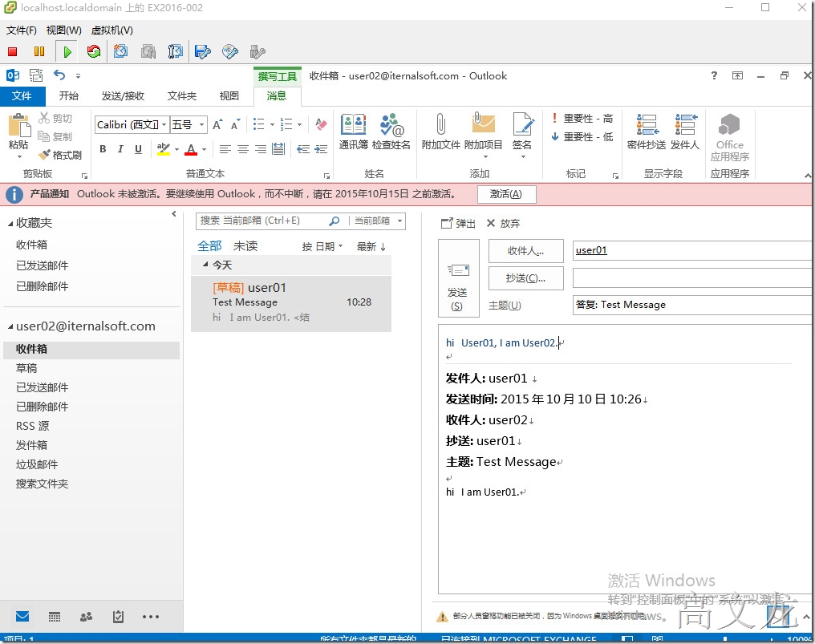The width and height of the screenshot is (815, 644).
Task: Click the Activate (激活) button
Action: pyautogui.click(x=505, y=194)
